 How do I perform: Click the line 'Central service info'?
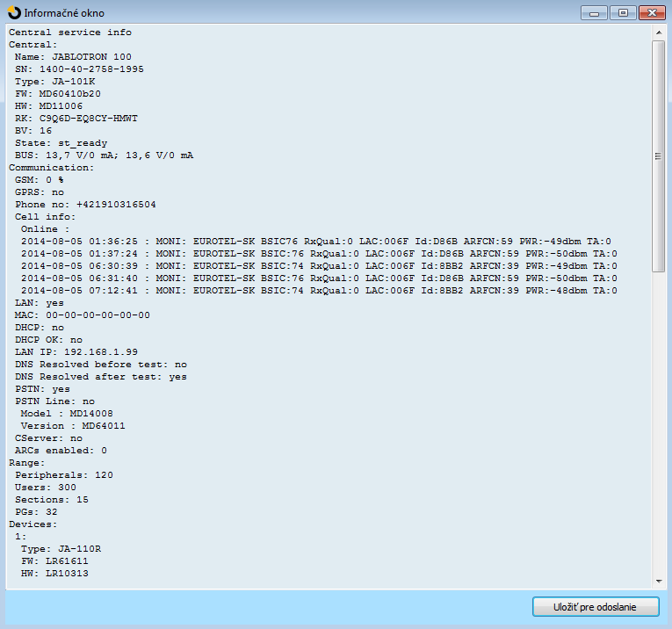click(x=70, y=33)
